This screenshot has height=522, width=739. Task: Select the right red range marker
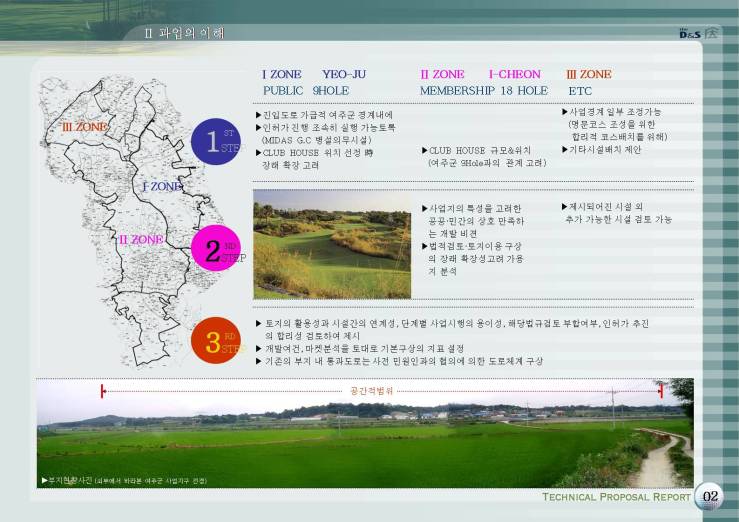(x=660, y=391)
